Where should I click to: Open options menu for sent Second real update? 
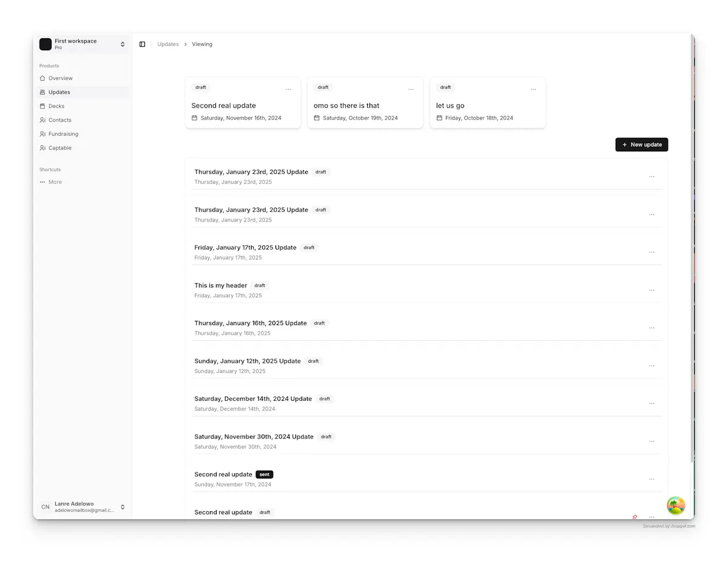click(652, 479)
